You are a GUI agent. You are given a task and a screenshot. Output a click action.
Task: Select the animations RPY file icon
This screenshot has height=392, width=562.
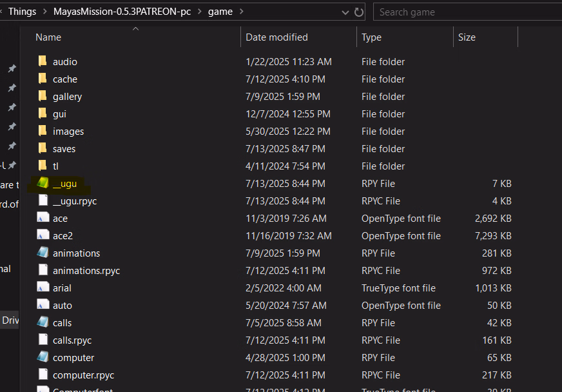point(43,253)
